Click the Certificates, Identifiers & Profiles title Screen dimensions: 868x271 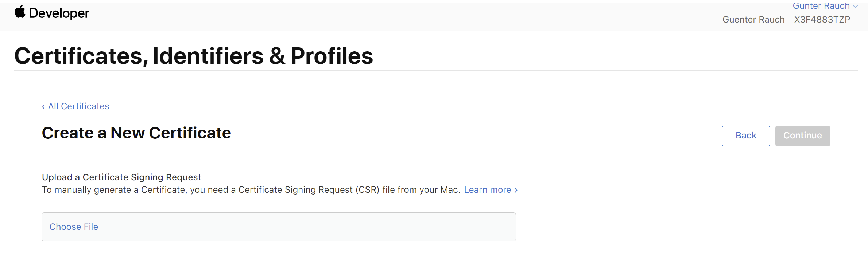point(194,56)
